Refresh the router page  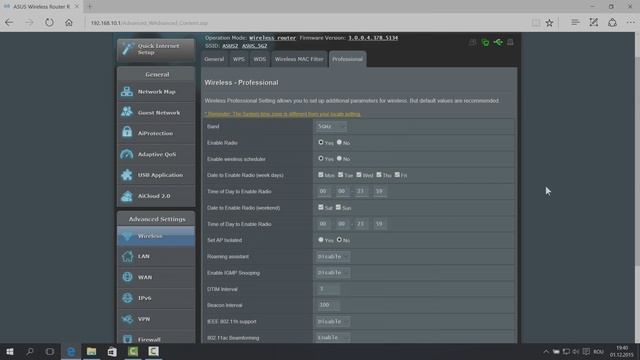[x=49, y=23]
